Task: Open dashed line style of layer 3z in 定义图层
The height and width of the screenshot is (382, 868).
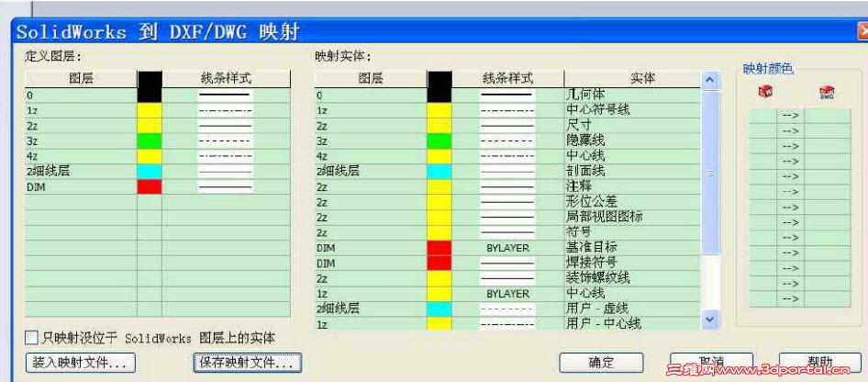Action: pyautogui.click(x=225, y=141)
